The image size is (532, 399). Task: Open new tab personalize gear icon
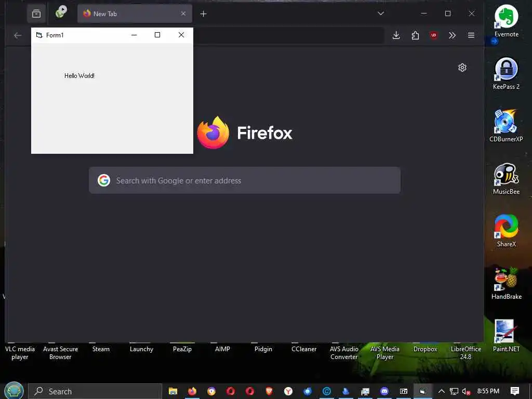click(x=462, y=68)
